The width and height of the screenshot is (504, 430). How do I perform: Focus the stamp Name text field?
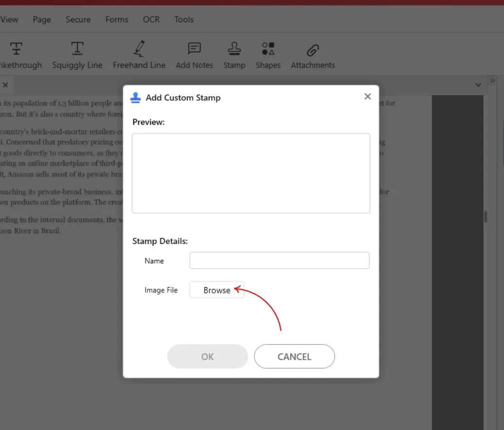[279, 260]
